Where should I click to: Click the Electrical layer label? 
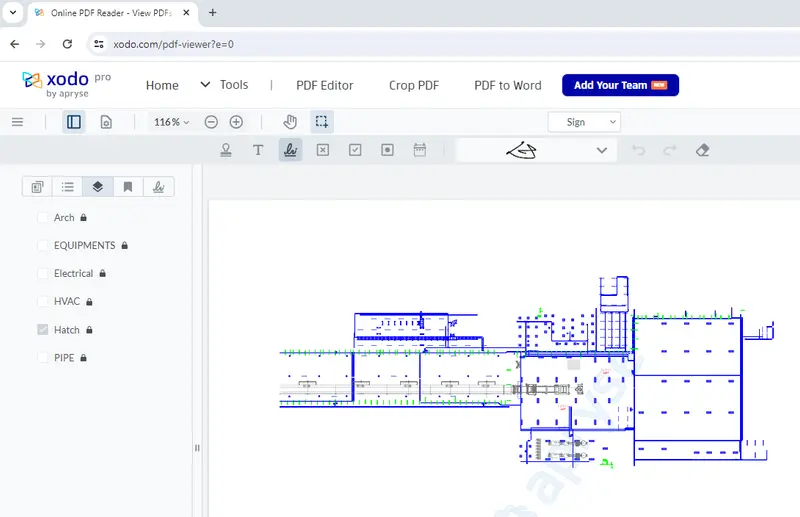(x=73, y=274)
